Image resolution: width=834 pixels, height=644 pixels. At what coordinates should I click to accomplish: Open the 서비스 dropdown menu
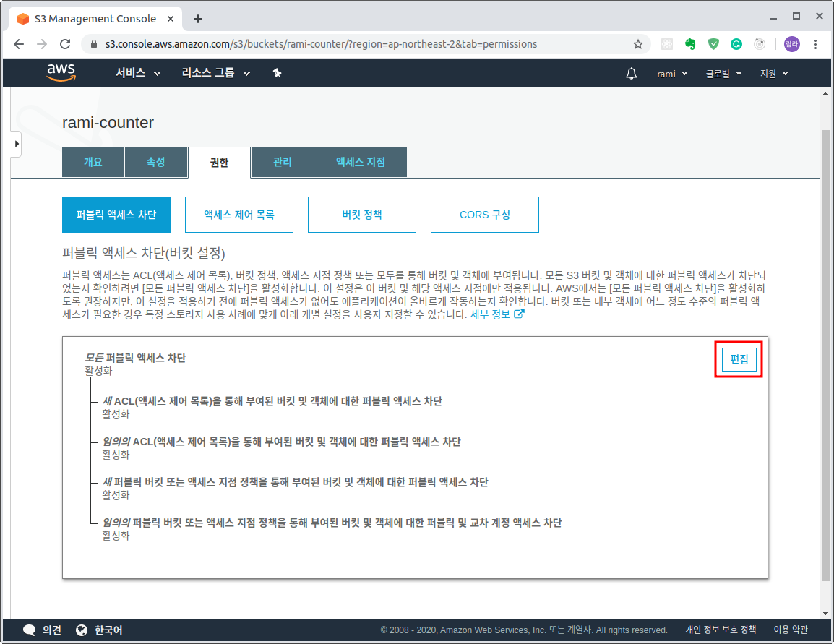[138, 73]
